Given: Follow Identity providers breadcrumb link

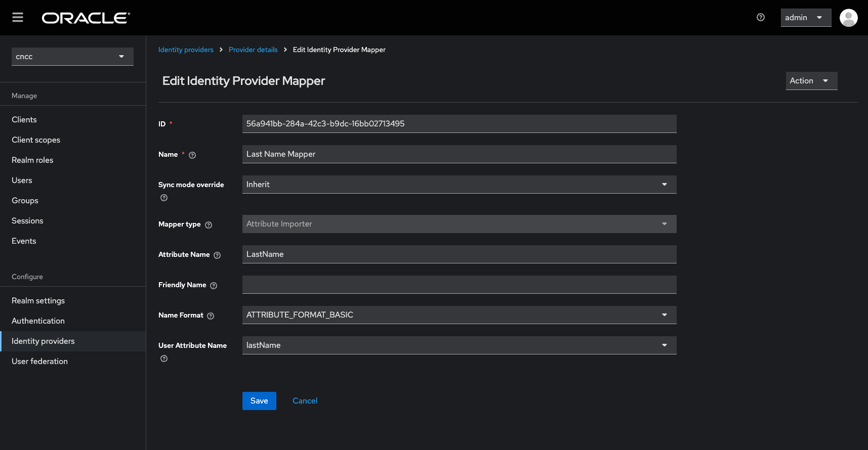Looking at the screenshot, I should [186, 50].
